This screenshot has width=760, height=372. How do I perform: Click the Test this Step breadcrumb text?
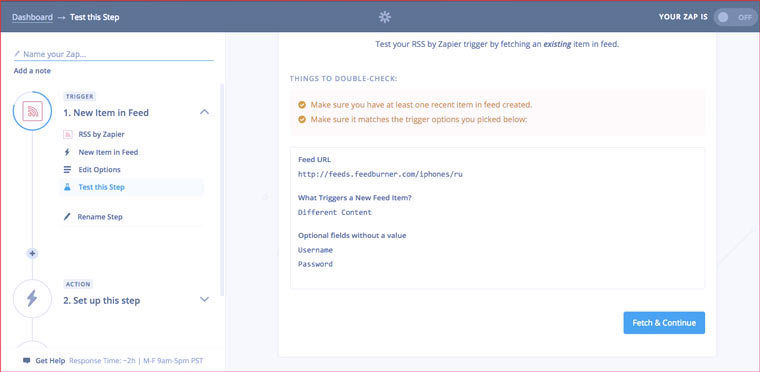coord(95,17)
